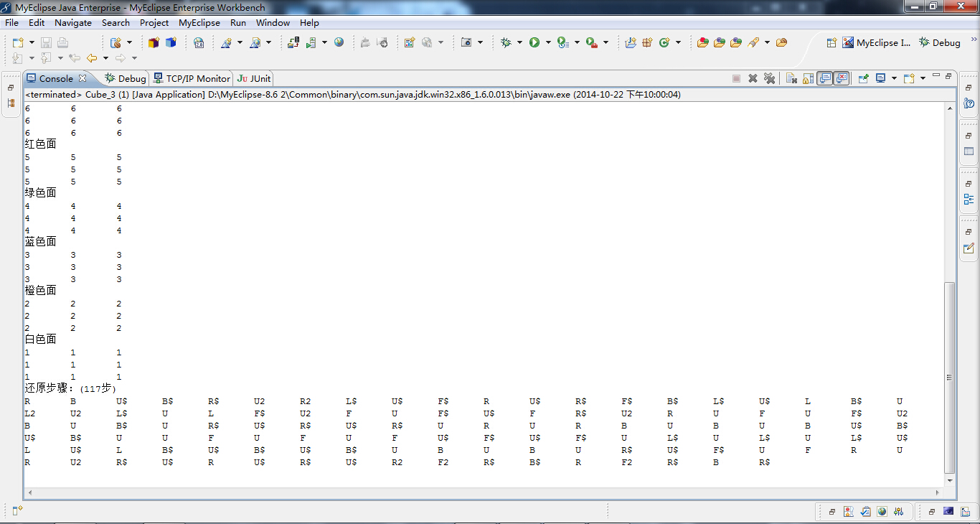This screenshot has width=980, height=524.
Task: Click the new package (purple cube) icon
Action: (x=154, y=43)
